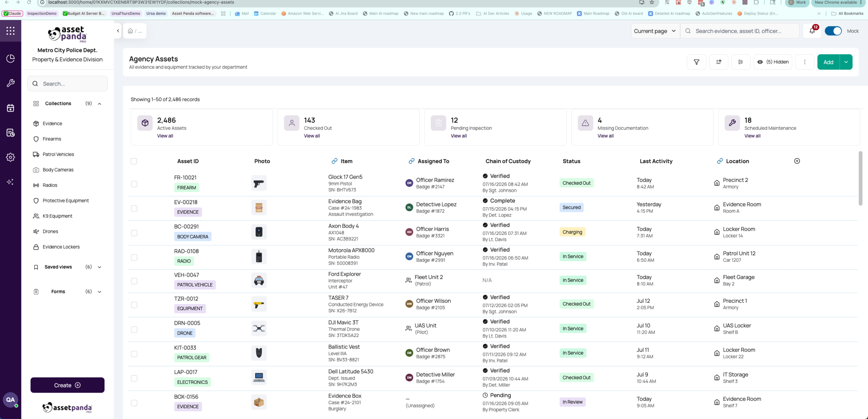
Task: Open the Current page search scope dropdown
Action: pyautogui.click(x=655, y=31)
